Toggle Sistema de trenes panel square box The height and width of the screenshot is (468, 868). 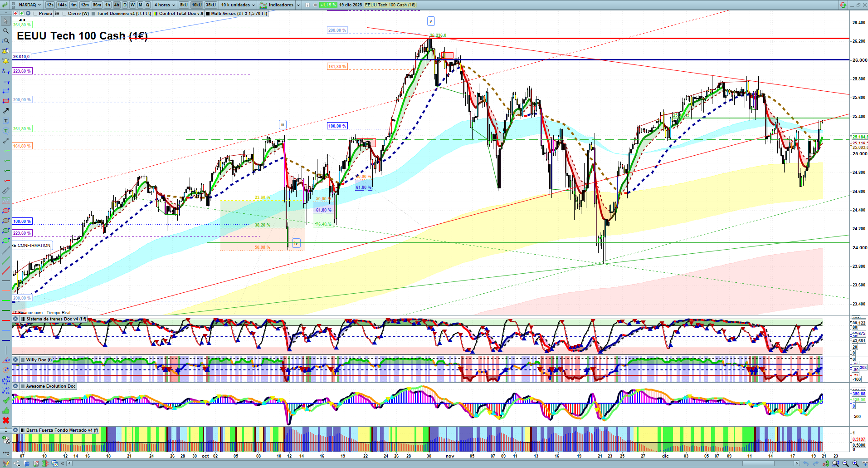coord(23,319)
